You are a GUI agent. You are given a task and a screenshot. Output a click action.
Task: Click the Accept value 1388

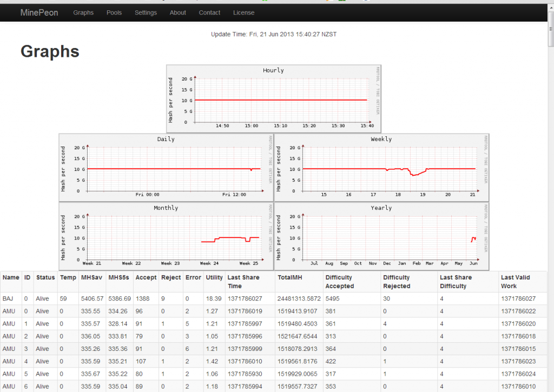143,299
